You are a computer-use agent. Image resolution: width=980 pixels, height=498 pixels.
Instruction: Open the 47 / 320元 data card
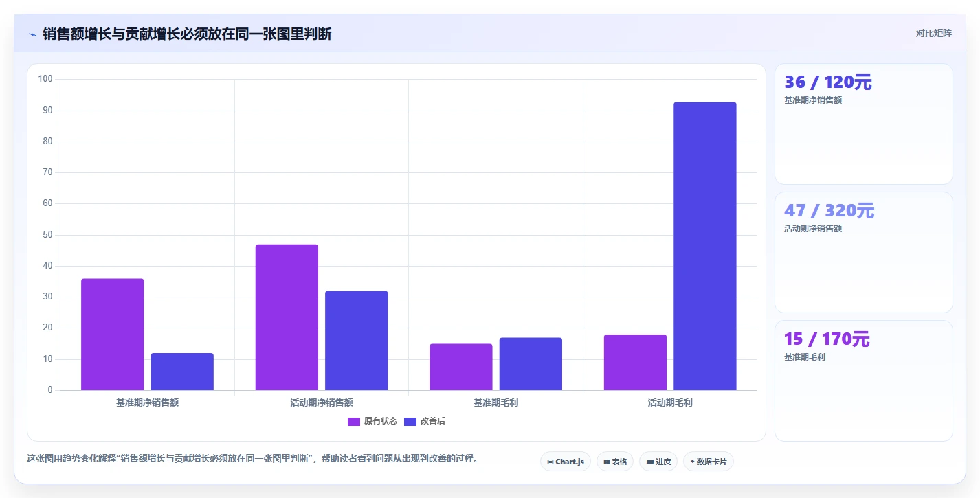(863, 252)
